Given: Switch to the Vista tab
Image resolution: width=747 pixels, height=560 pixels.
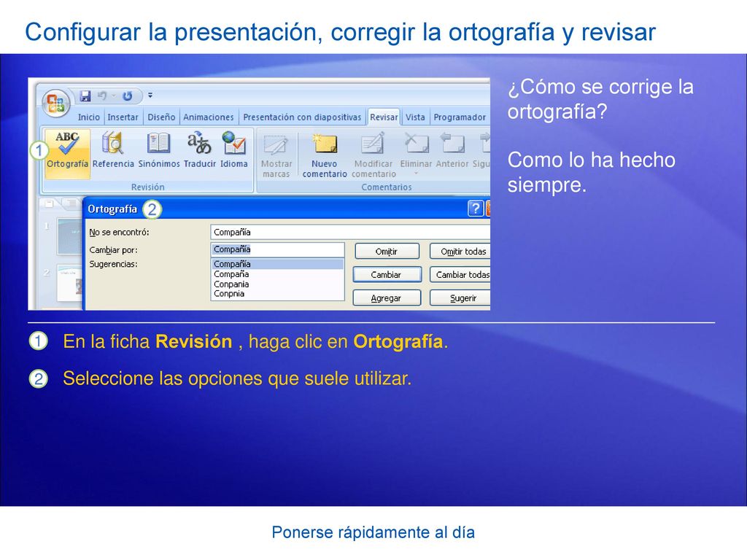Looking at the screenshot, I should (x=415, y=117).
